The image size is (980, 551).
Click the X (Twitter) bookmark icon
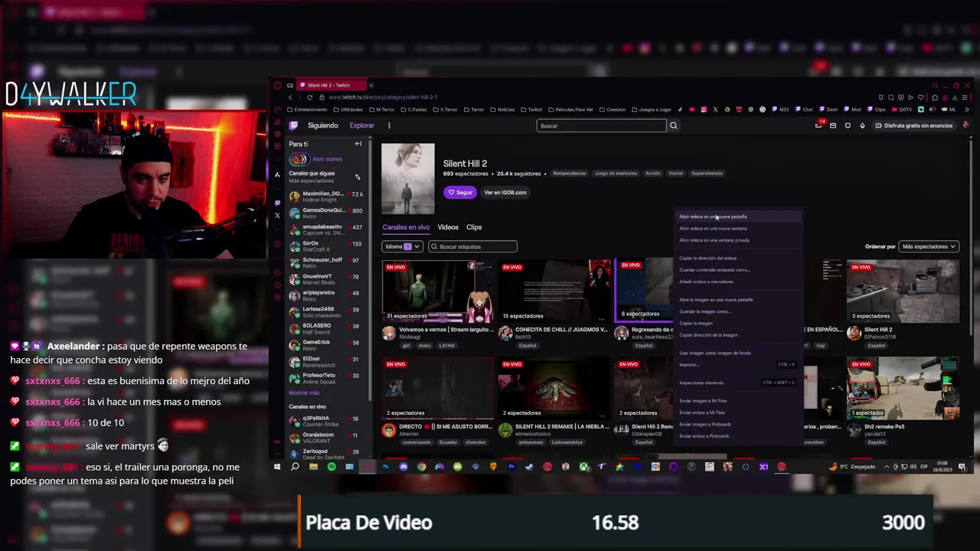click(x=715, y=109)
